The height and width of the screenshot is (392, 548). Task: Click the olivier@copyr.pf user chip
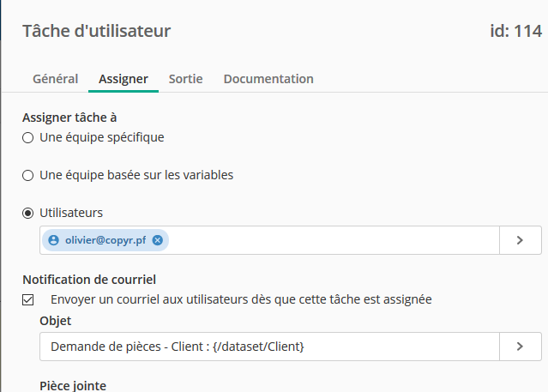pyautogui.click(x=105, y=240)
